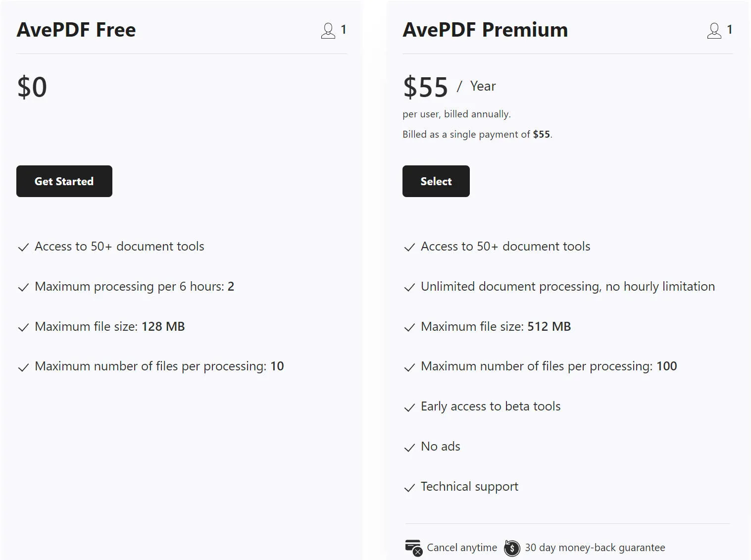Click the 30 day money-back guarantee coin icon

(x=512, y=548)
